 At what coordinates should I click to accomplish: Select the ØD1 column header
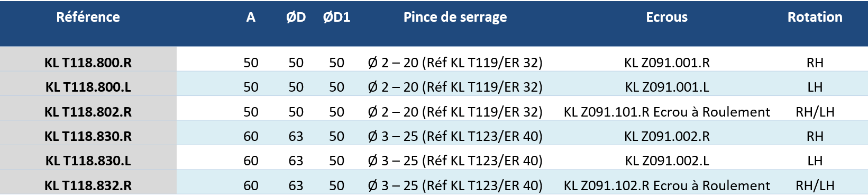[336, 17]
